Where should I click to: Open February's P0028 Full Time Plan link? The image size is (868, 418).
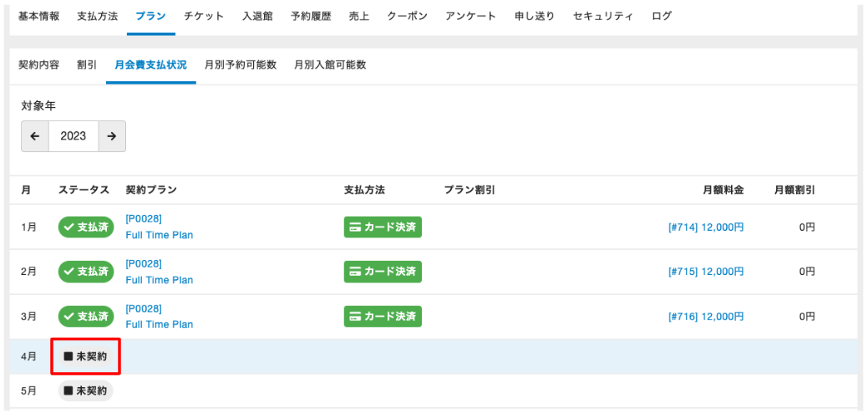(159, 272)
